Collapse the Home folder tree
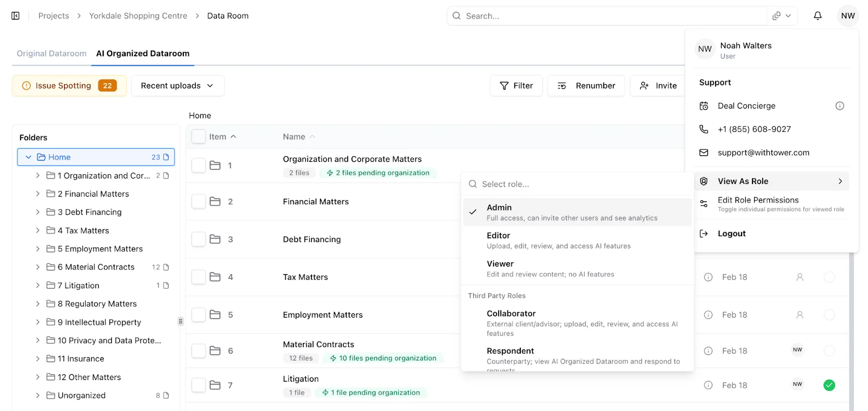This screenshot has height=411, width=868. pyautogui.click(x=28, y=157)
